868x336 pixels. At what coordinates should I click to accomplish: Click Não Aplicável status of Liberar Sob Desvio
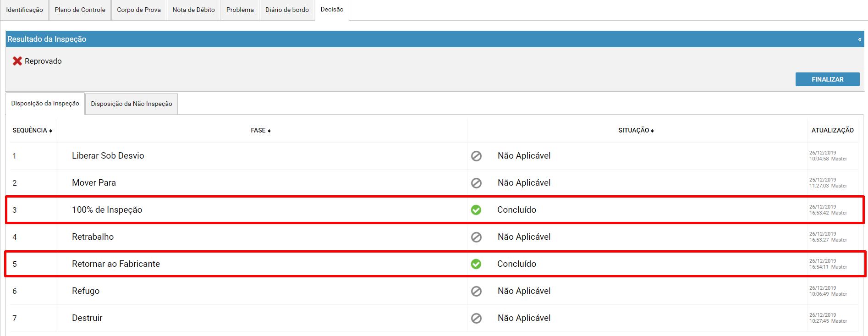click(524, 156)
